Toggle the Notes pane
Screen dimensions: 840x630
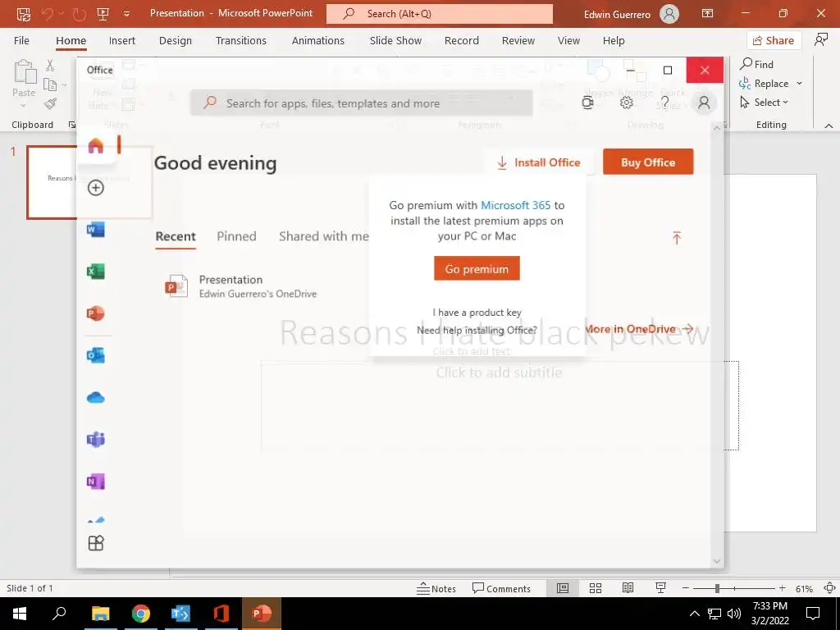(x=436, y=588)
